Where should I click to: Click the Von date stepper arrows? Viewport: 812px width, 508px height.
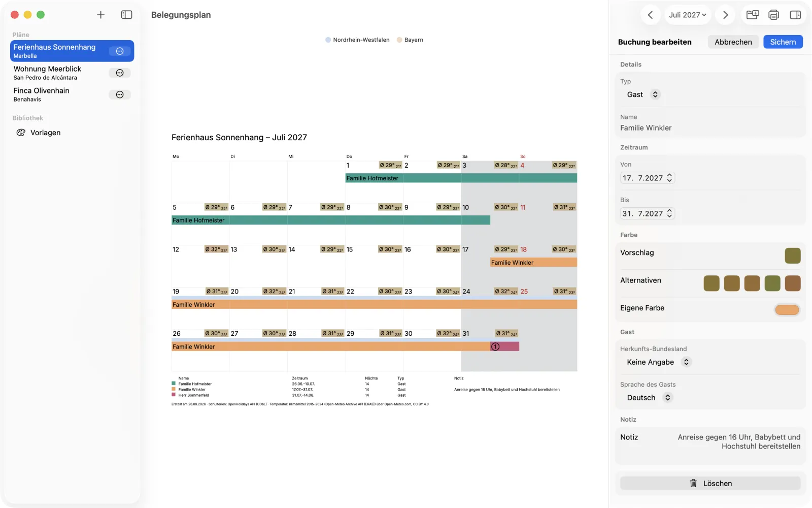(669, 178)
